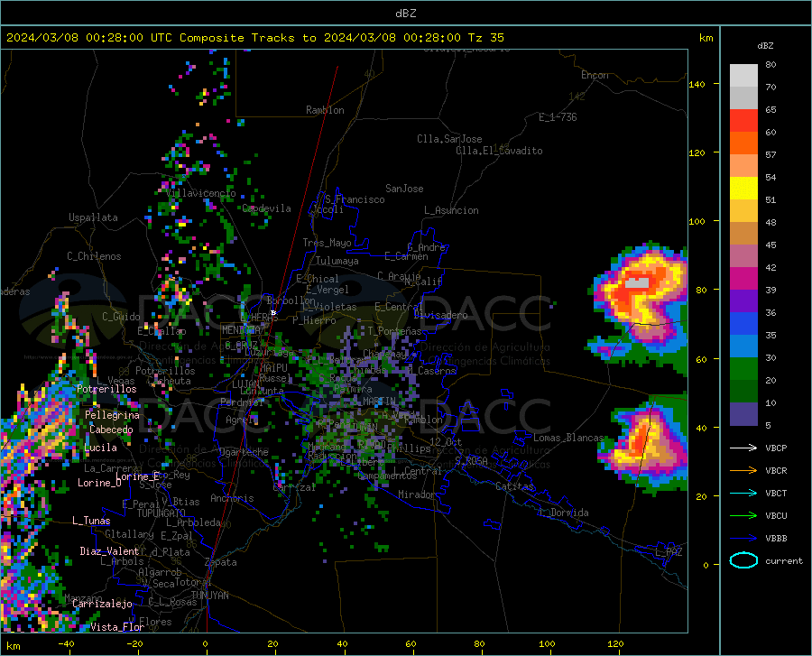Pick the 5 dBZ slate swatch
This screenshot has height=656, width=812.
(x=743, y=414)
